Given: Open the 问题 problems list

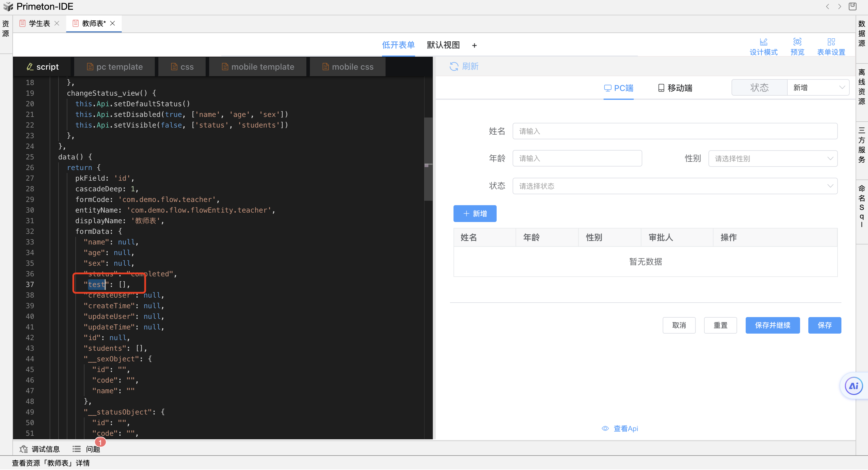Looking at the screenshot, I should point(86,449).
